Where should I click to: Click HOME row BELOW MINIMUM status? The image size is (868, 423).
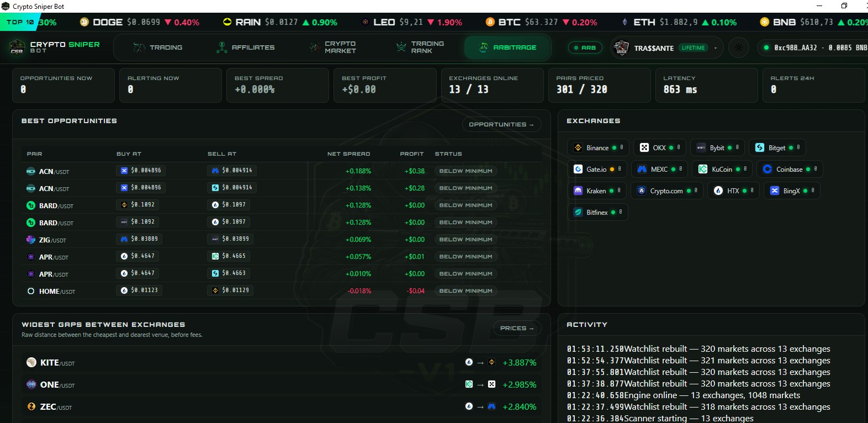pyautogui.click(x=465, y=291)
